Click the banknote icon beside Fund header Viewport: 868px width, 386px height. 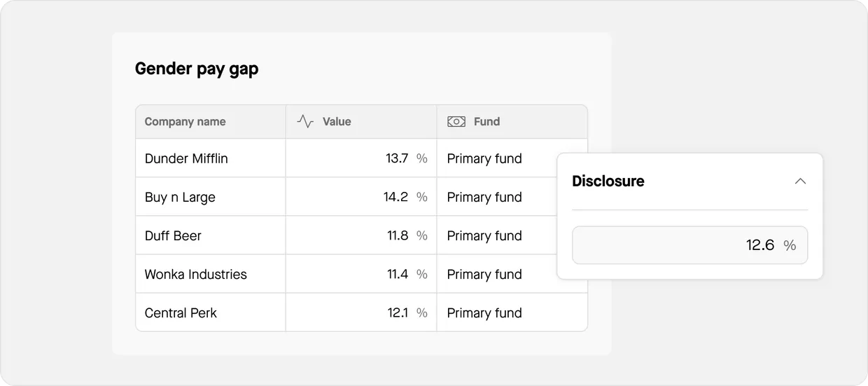[456, 121]
